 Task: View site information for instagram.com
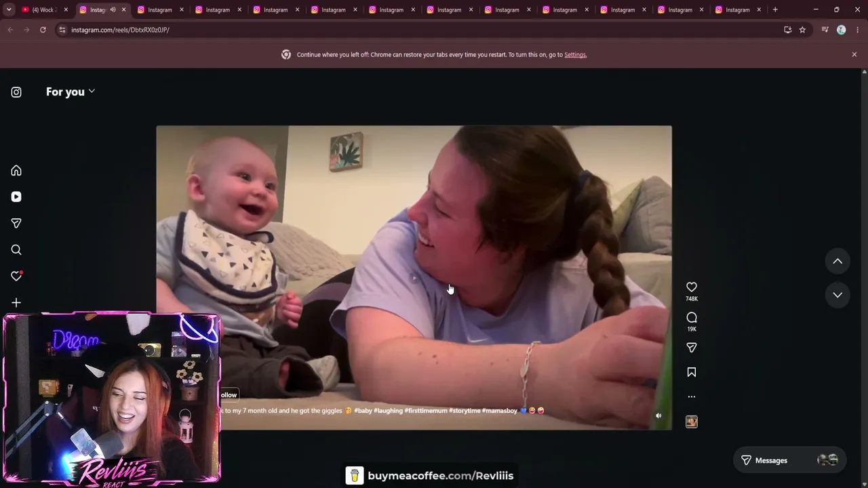click(62, 30)
